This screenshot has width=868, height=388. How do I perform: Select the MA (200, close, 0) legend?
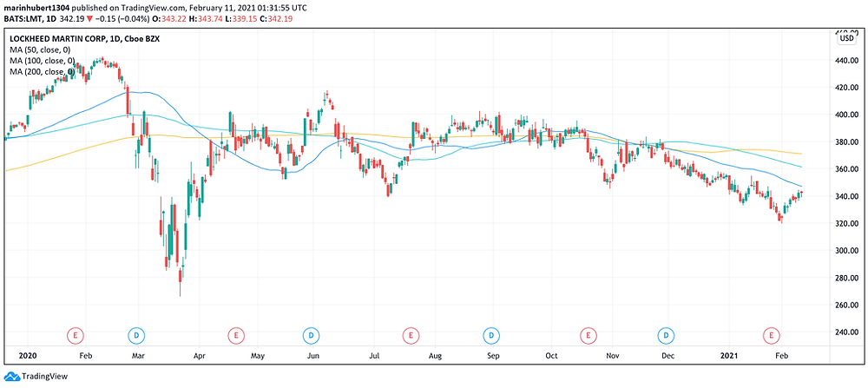tap(43, 71)
